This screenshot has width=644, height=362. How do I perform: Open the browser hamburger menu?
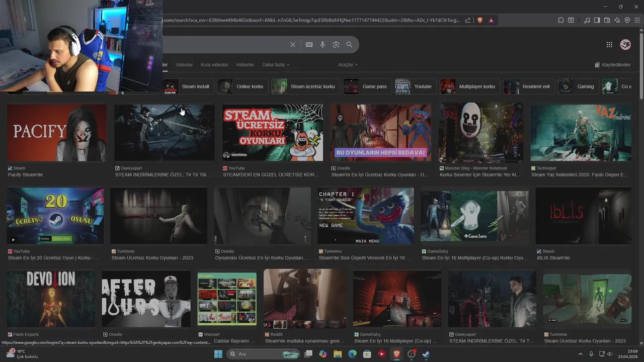click(637, 20)
